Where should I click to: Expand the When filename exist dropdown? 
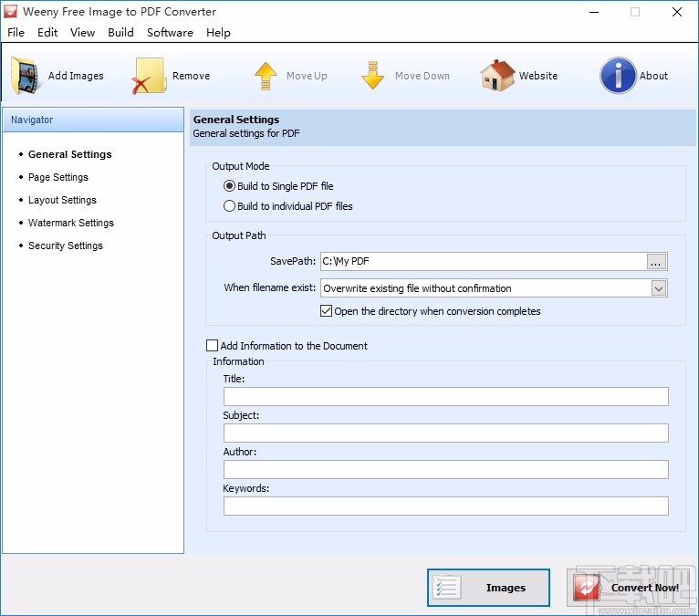pyautogui.click(x=659, y=288)
